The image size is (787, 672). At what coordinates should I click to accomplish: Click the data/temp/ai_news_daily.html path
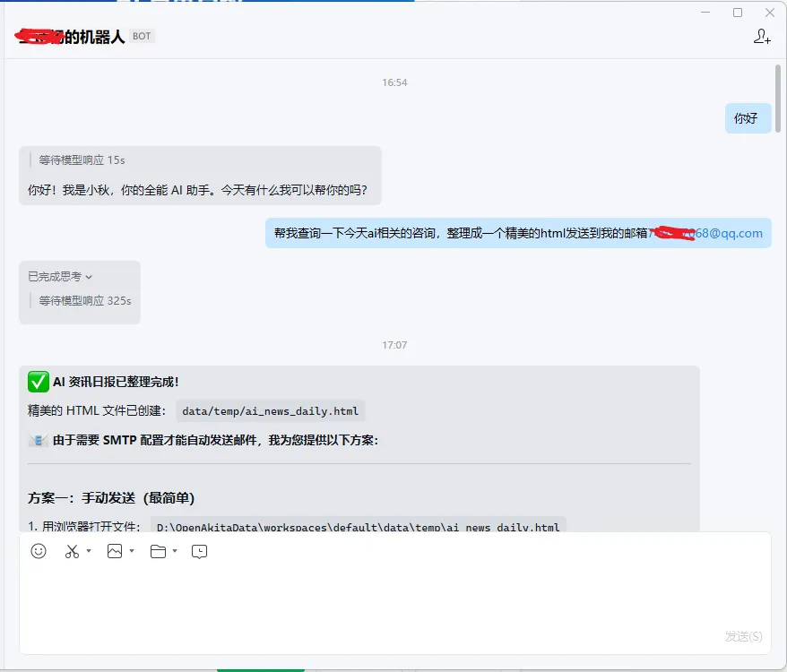pos(270,411)
